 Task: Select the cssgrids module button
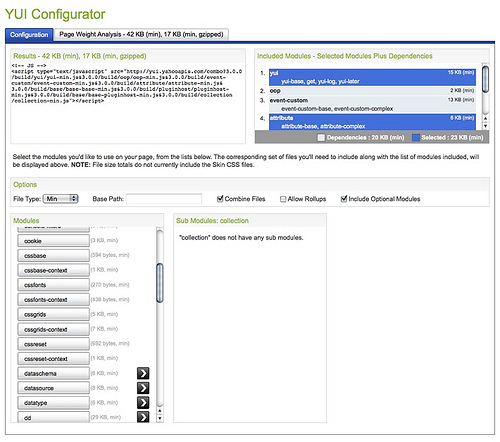click(x=53, y=314)
